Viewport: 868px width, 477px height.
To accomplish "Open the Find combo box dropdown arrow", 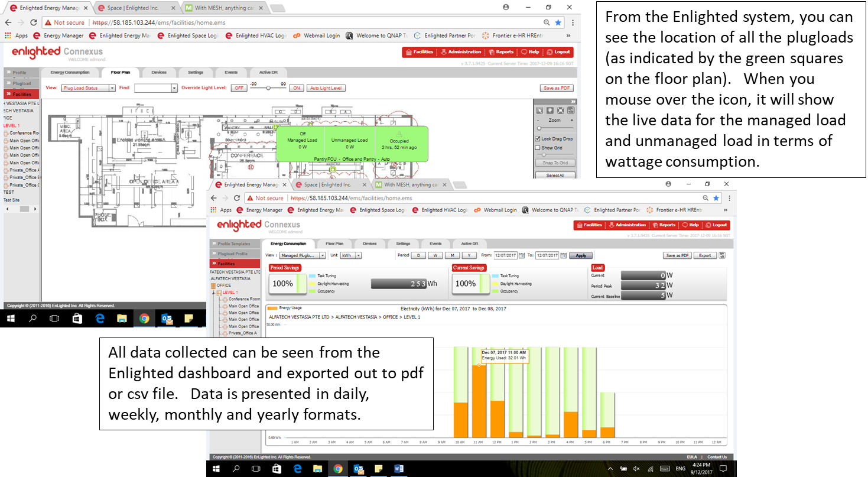I will tap(174, 88).
